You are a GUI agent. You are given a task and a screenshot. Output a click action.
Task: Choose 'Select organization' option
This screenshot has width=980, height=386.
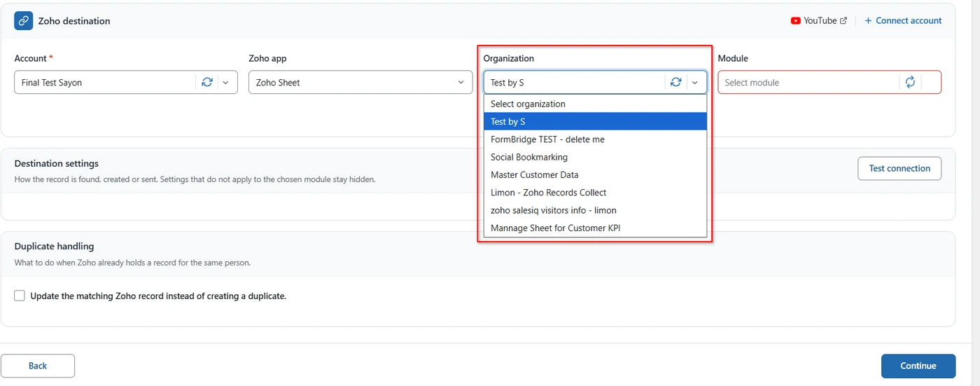(x=595, y=104)
